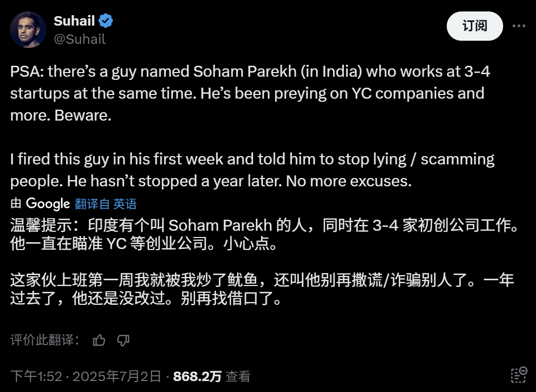Image resolution: width=536 pixels, height=392 pixels.
Task: Click the translated paragraph starting 温馨提示
Action: click(x=261, y=234)
